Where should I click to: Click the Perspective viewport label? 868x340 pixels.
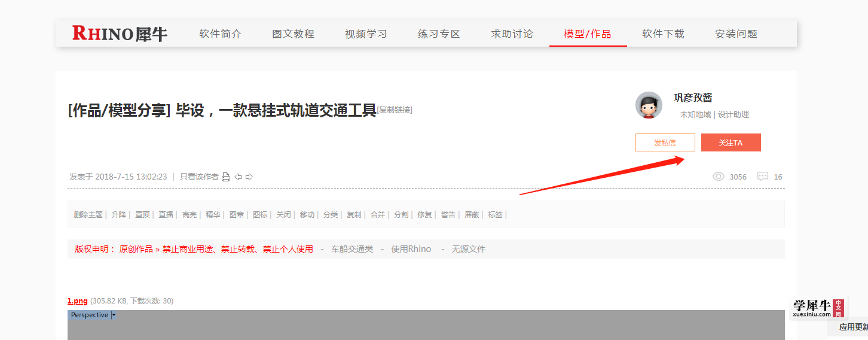[x=90, y=315]
